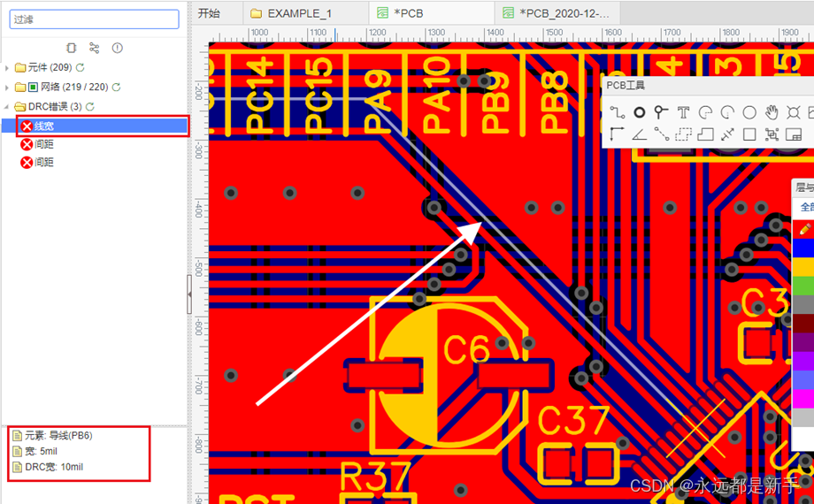Collapse the DRC错误 (3) tree node

click(x=7, y=106)
